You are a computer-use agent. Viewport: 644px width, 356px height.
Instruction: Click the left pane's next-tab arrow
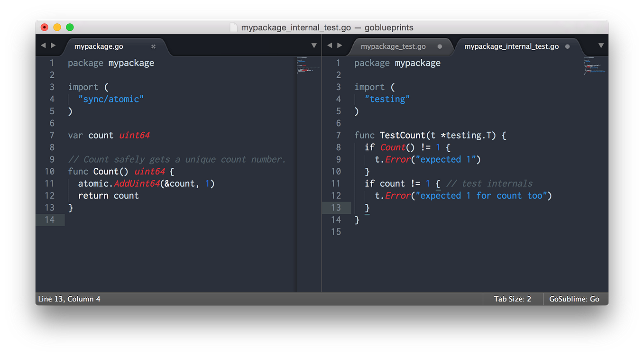(53, 46)
